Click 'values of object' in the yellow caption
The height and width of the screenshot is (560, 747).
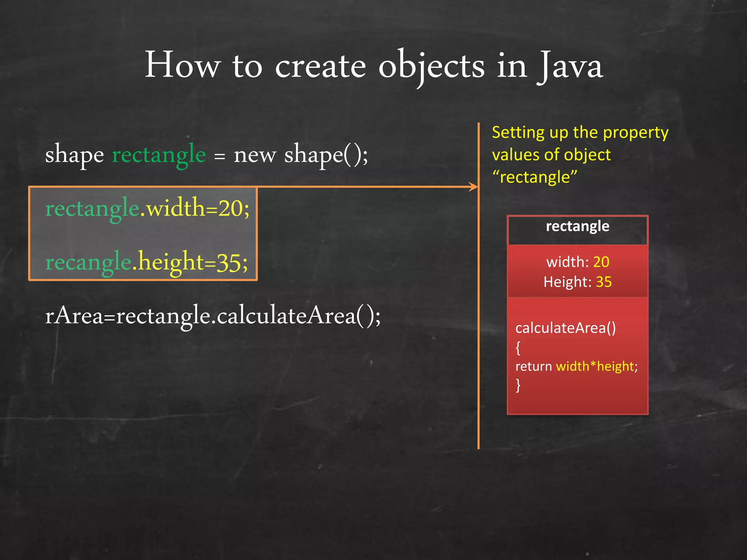pyautogui.click(x=551, y=155)
